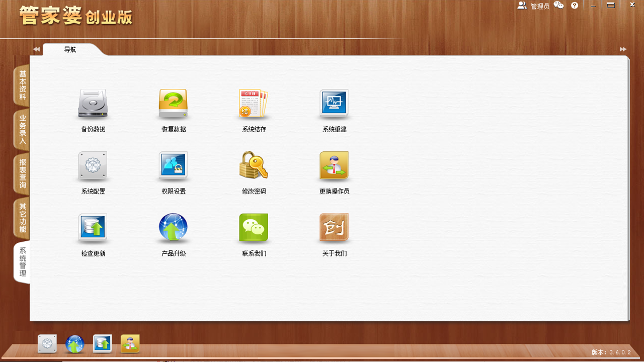Open the 备份数据 backup data icon

pos(93,105)
